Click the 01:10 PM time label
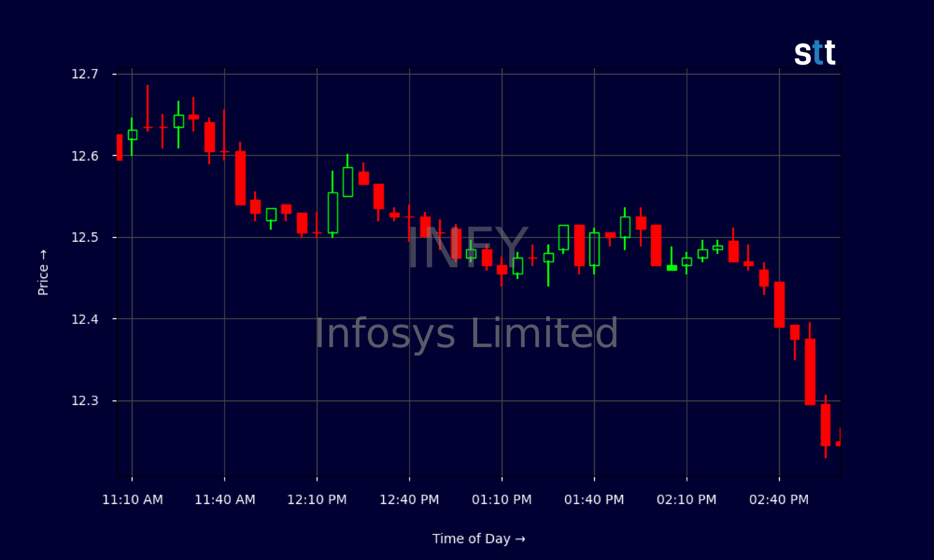Image resolution: width=934 pixels, height=560 pixels. click(x=502, y=500)
